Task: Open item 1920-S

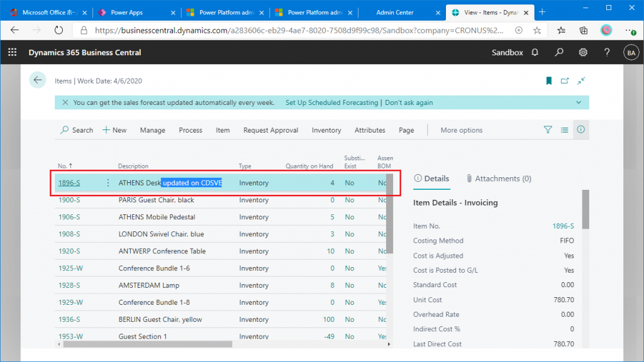Action: click(x=69, y=251)
